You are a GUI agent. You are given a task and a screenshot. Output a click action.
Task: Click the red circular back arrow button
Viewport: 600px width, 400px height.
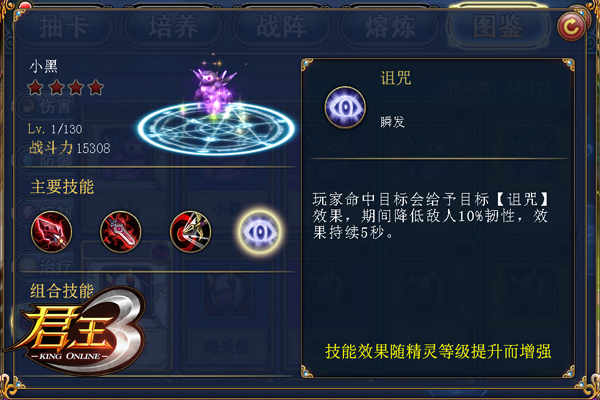(x=571, y=26)
